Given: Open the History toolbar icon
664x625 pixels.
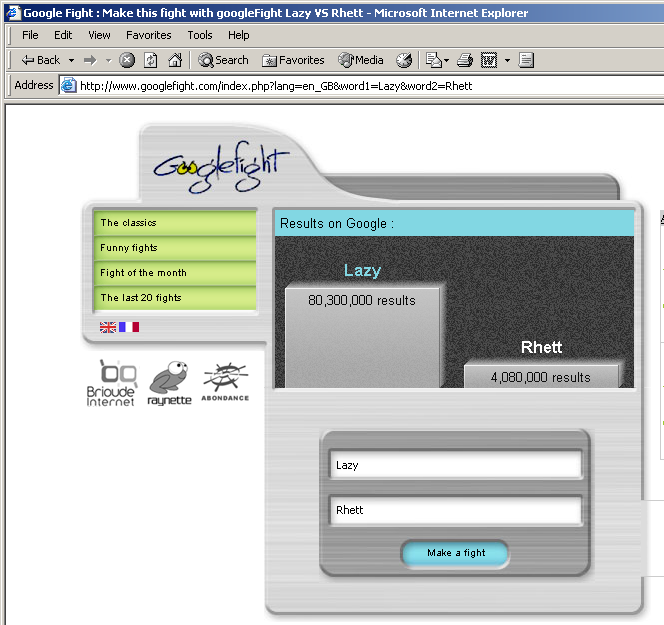Looking at the screenshot, I should [404, 60].
